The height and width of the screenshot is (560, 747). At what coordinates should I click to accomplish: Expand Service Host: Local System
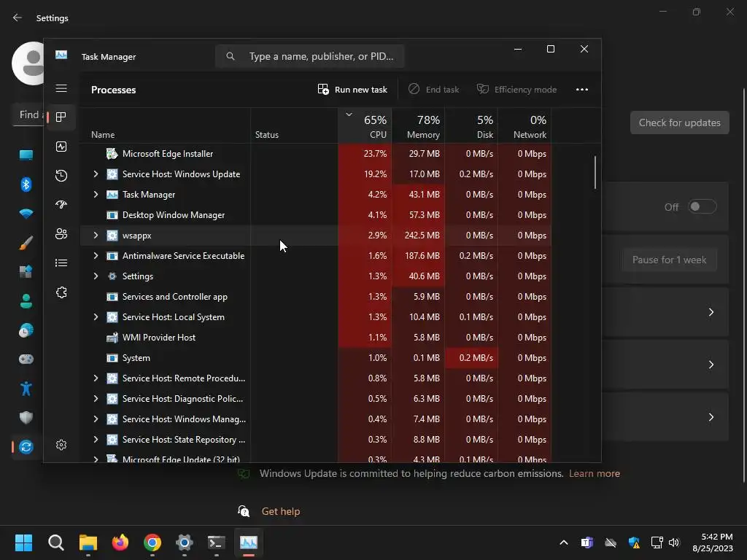(96, 317)
